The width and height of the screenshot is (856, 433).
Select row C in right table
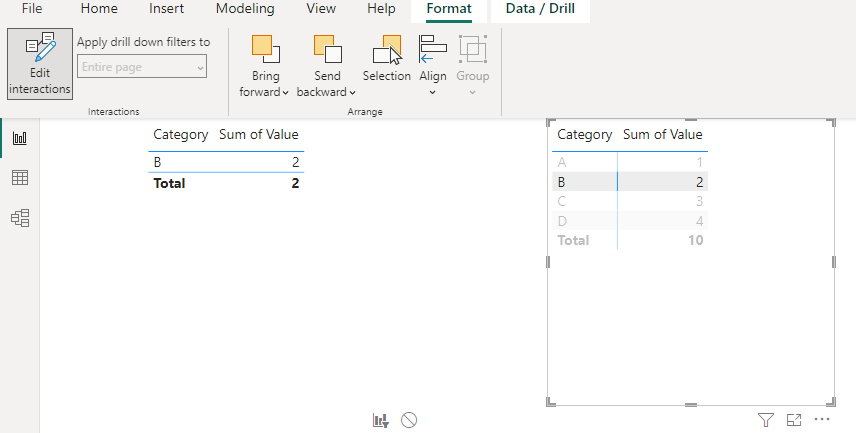(630, 201)
